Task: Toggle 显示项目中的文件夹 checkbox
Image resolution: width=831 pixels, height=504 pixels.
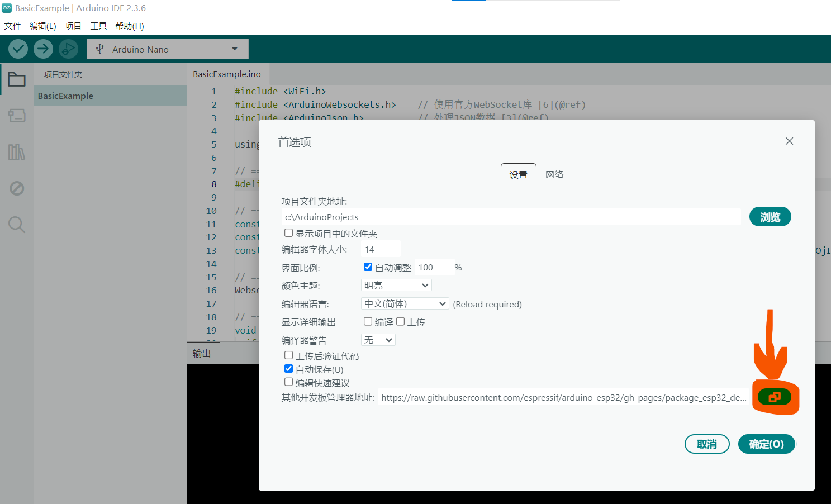Action: pos(288,233)
